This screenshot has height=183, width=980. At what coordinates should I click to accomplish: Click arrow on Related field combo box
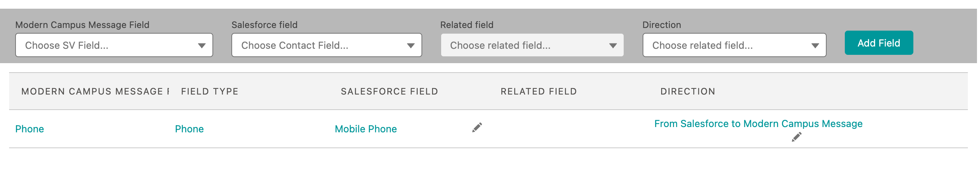click(x=613, y=45)
